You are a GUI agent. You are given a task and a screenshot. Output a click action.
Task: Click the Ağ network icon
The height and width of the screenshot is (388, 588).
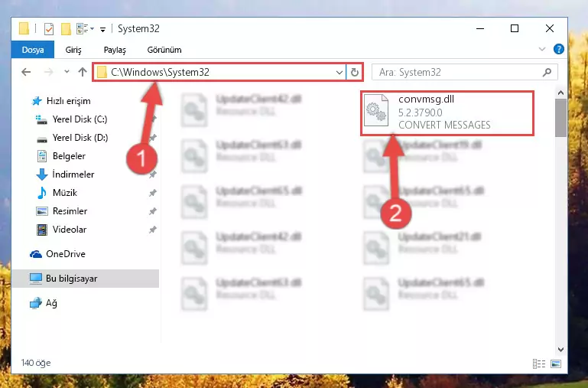click(x=36, y=303)
